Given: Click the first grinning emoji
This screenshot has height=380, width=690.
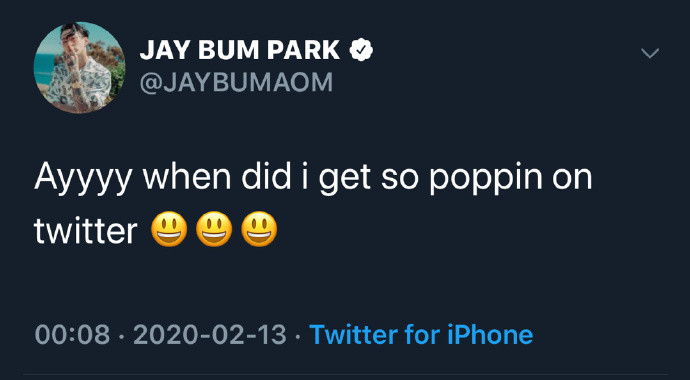Looking at the screenshot, I should point(169,229).
